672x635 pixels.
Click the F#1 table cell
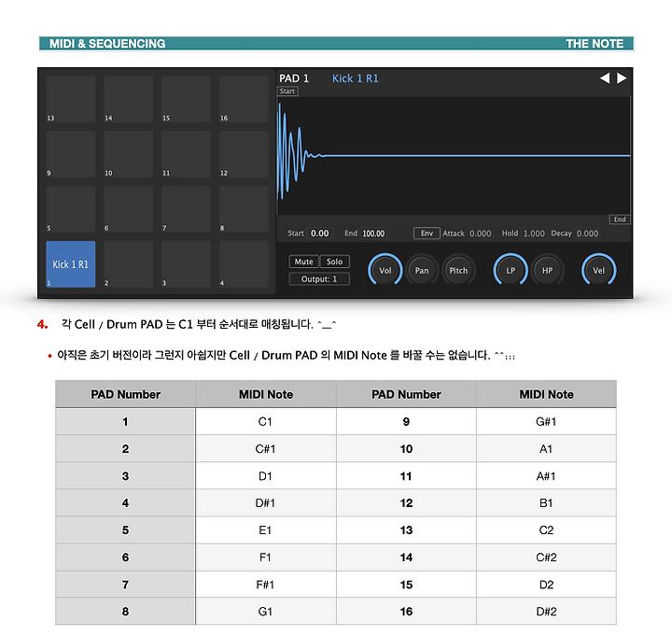pyautogui.click(x=266, y=585)
